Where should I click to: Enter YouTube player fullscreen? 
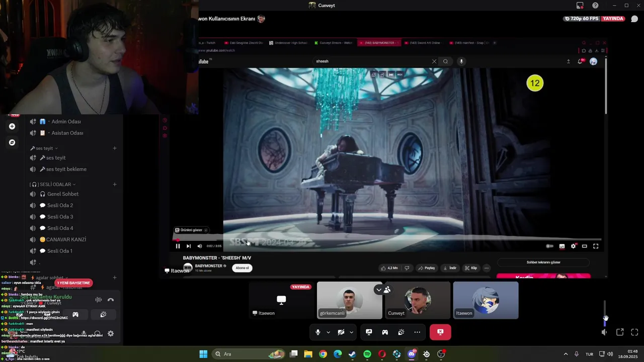point(596,246)
